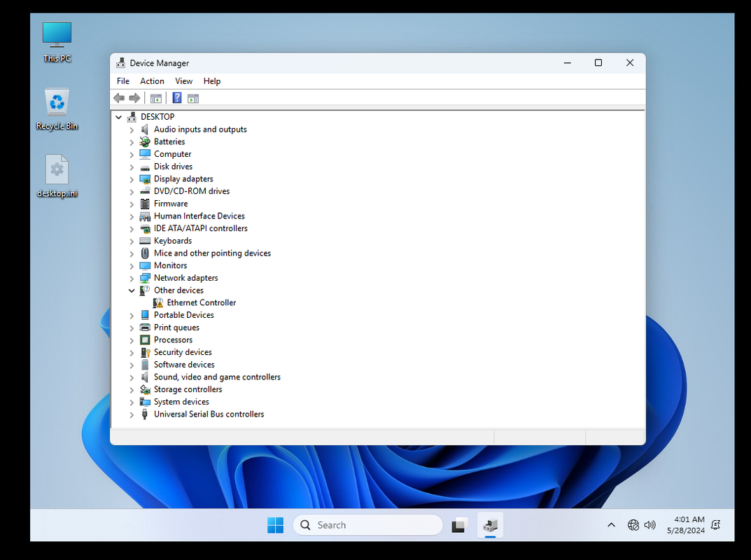Image resolution: width=751 pixels, height=560 pixels.
Task: Click the Network adapters icon
Action: tap(145, 278)
